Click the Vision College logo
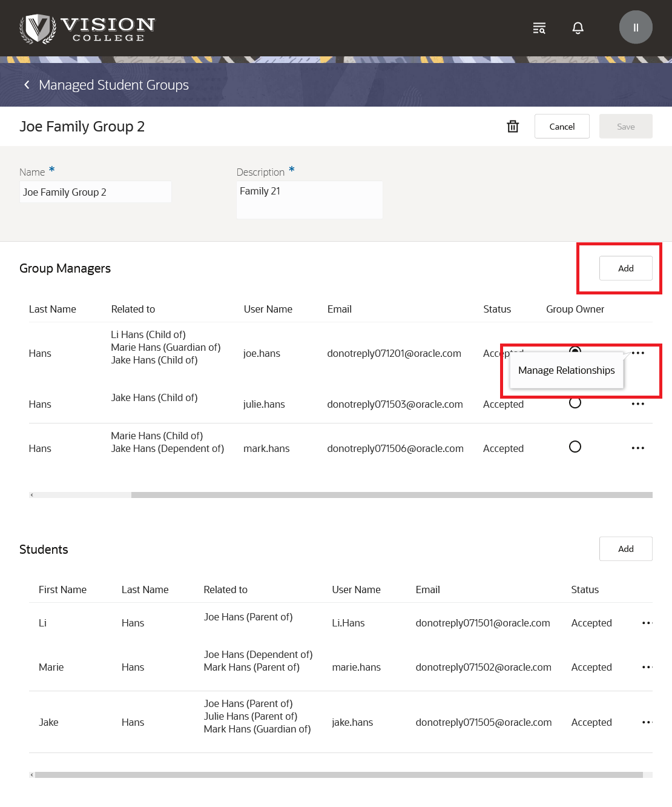This screenshot has width=672, height=807. 87,28
